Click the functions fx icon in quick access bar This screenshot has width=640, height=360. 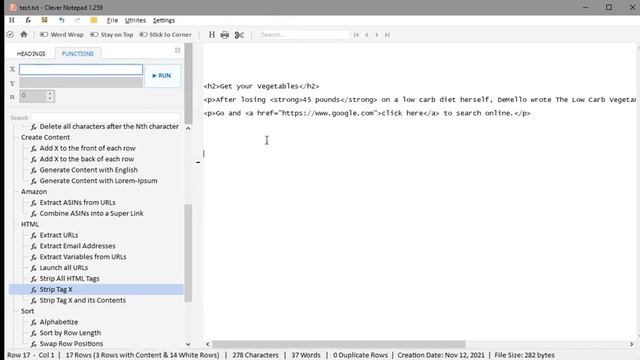[x=28, y=20]
